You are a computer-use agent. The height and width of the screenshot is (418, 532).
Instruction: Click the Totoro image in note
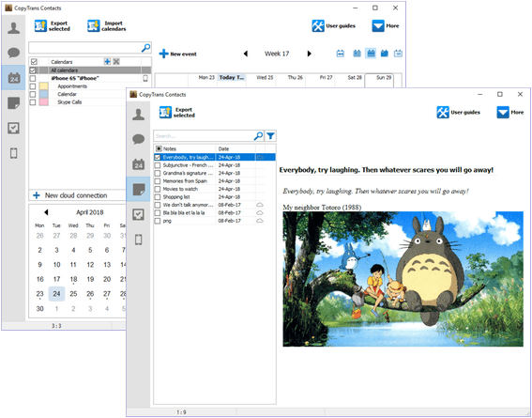[x=403, y=279]
